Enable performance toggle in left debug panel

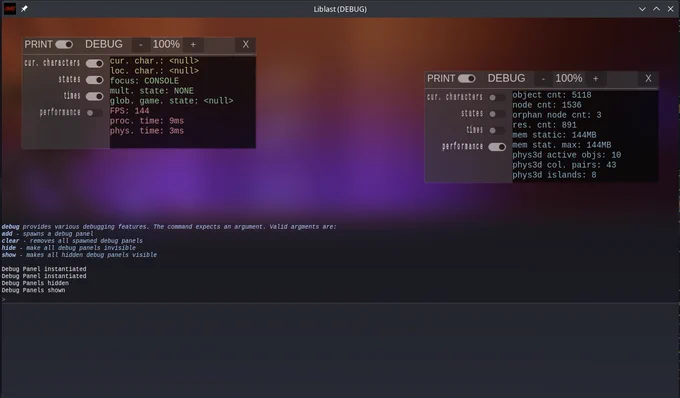[95, 113]
